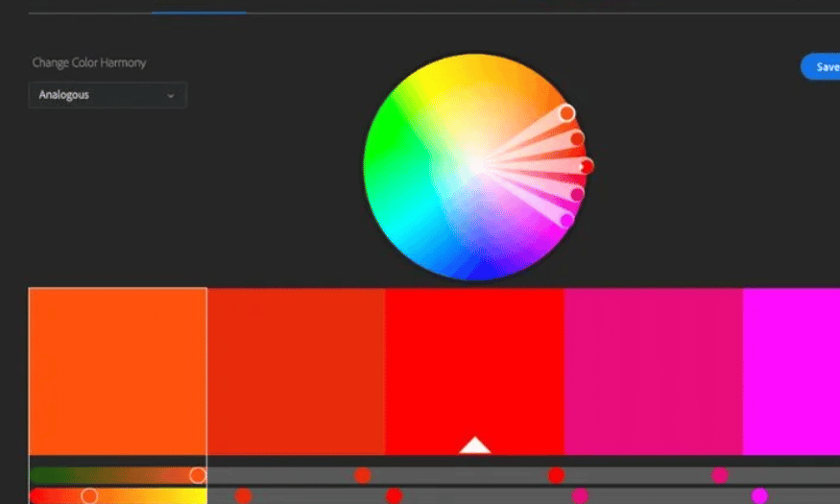The image size is (840, 504).
Task: Click the upper slider dot under the pink swatch
Action: point(719,475)
